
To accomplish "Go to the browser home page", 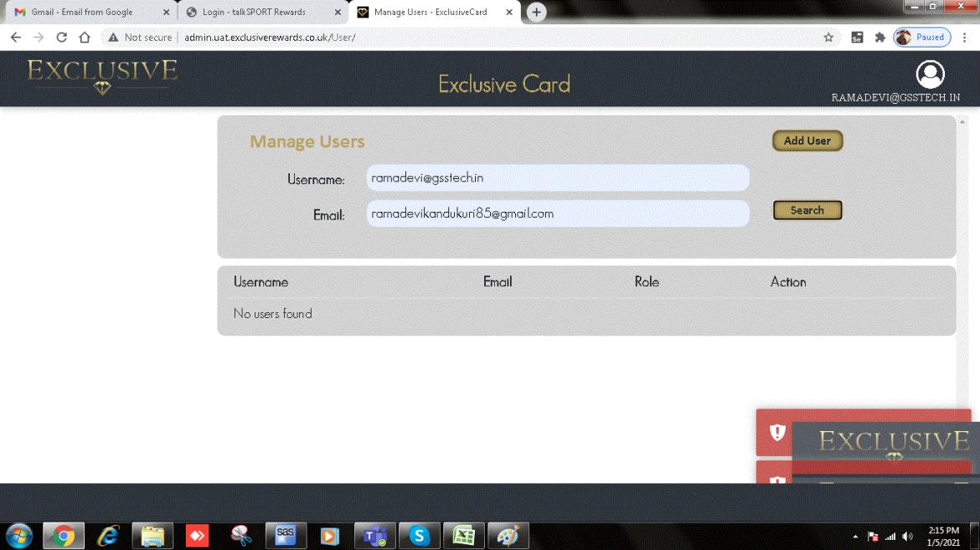I will [x=85, y=38].
